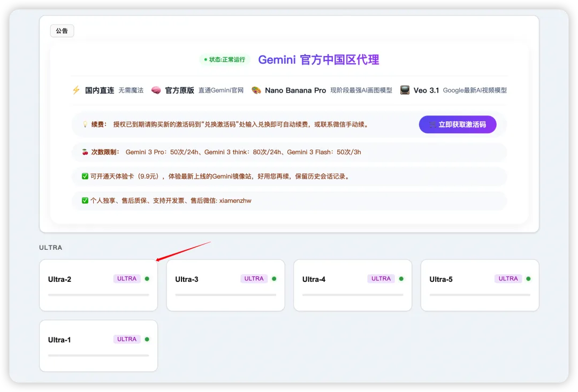Open the Ultra-2 card
Image resolution: width=578 pixels, height=392 pixels.
point(98,285)
